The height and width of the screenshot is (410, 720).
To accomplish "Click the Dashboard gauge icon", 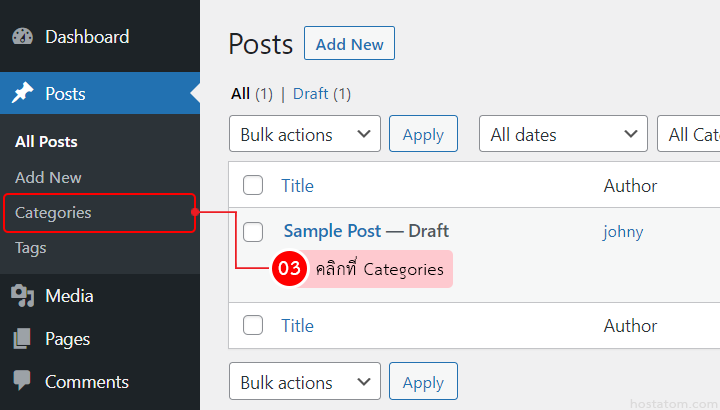I will pos(22,37).
